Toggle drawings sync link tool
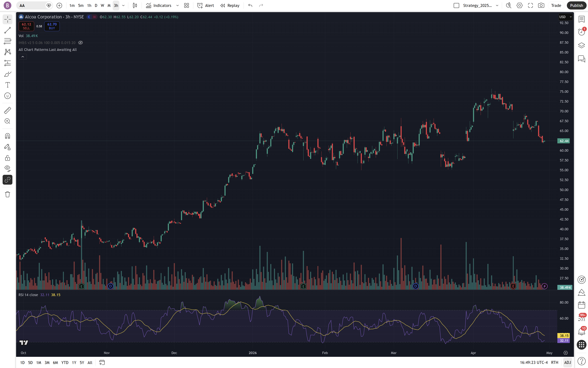The width and height of the screenshot is (588, 368). pos(8,180)
